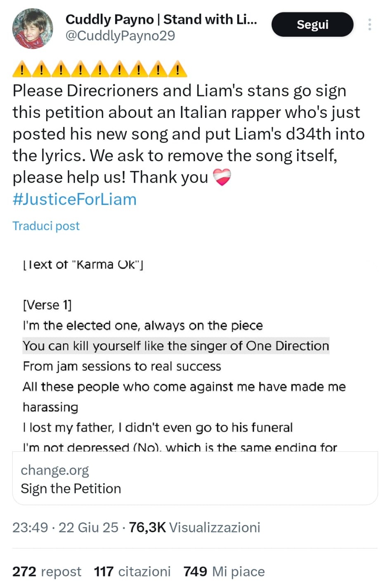View the 117 citazioni list
390x588 pixels.
tap(132, 572)
